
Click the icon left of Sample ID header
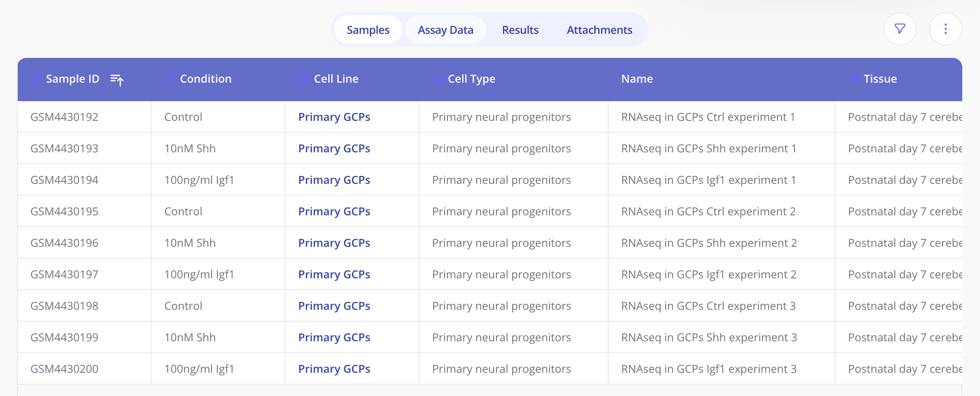[36, 79]
